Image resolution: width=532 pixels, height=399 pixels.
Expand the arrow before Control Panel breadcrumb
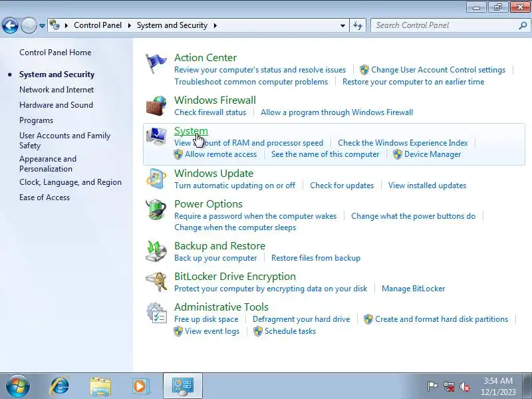click(x=66, y=25)
